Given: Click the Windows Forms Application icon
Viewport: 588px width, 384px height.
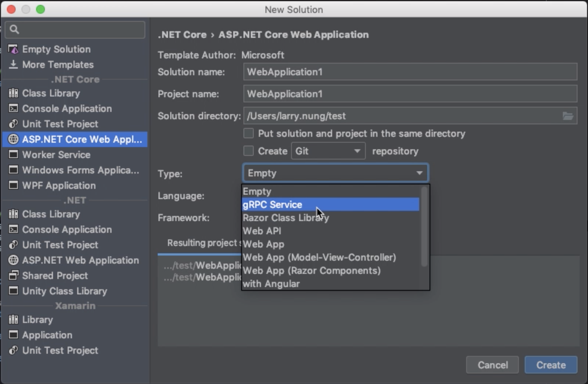Looking at the screenshot, I should (14, 170).
